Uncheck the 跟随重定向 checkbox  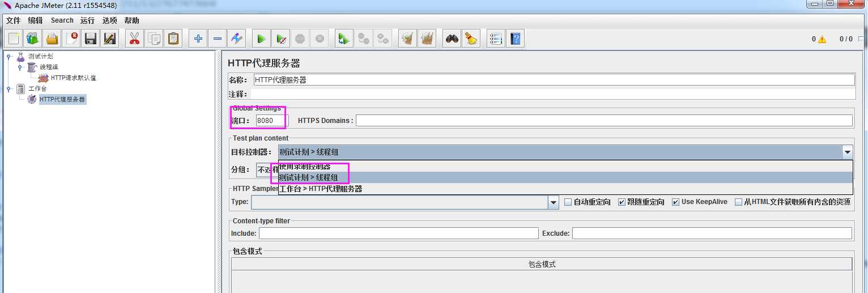pyautogui.click(x=622, y=202)
